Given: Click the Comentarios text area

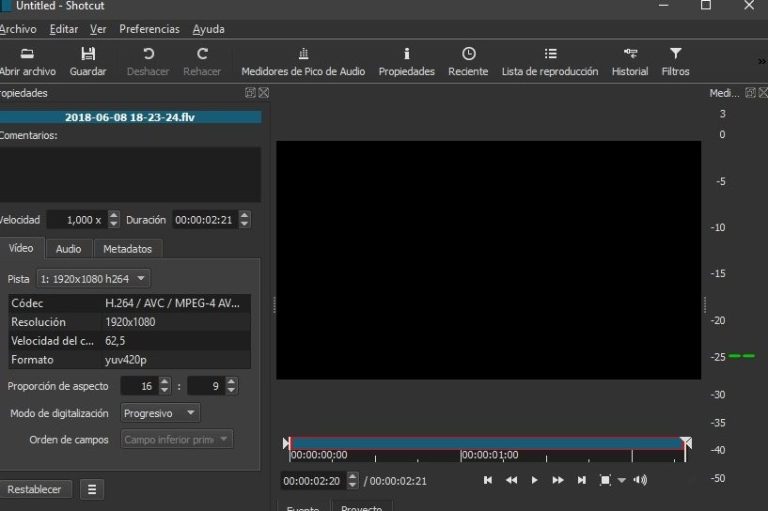Looking at the screenshot, I should point(130,173).
